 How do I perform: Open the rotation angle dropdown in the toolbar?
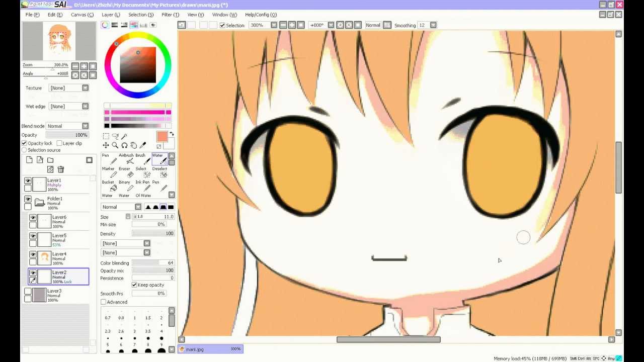[331, 25]
